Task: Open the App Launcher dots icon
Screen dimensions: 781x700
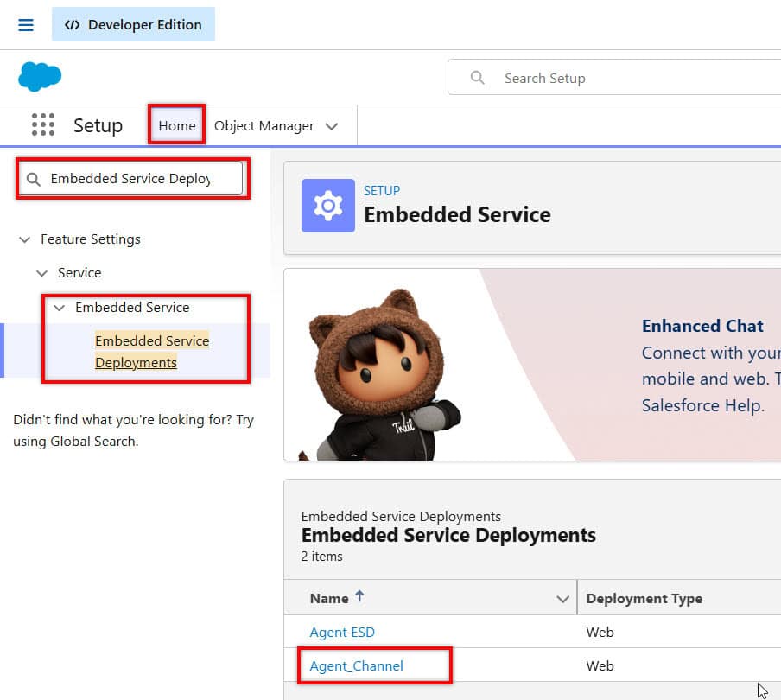Action: pyautogui.click(x=43, y=124)
